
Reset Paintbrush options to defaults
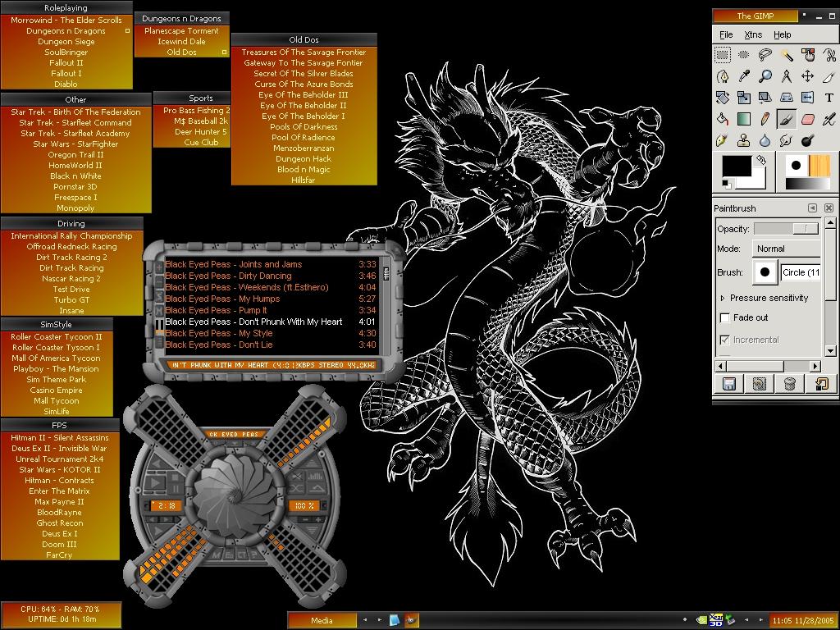(820, 384)
